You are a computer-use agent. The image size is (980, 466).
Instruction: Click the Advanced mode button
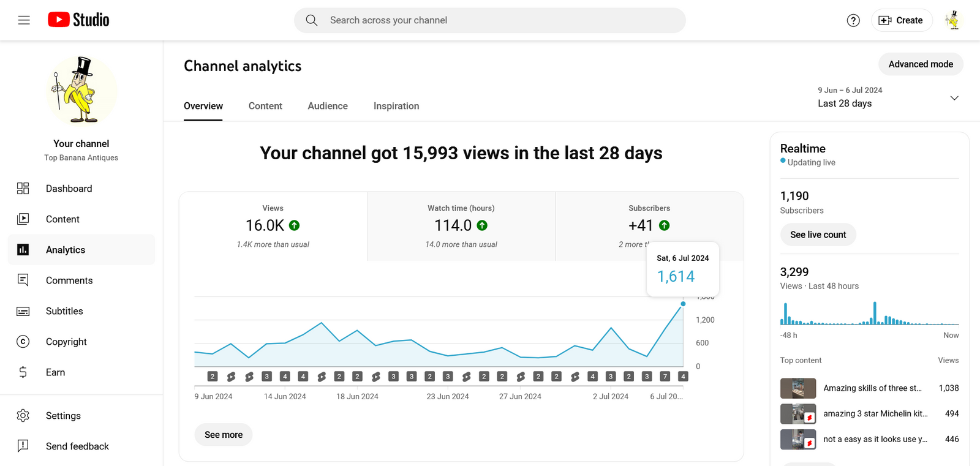point(921,64)
